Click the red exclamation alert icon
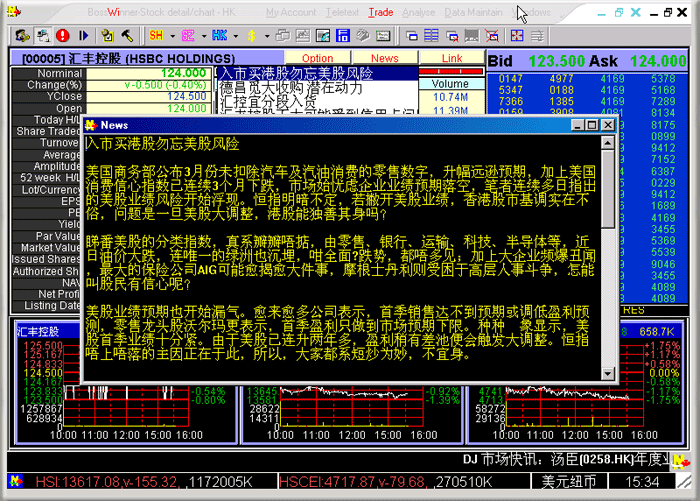This screenshot has height=501, width=700. click(63, 35)
